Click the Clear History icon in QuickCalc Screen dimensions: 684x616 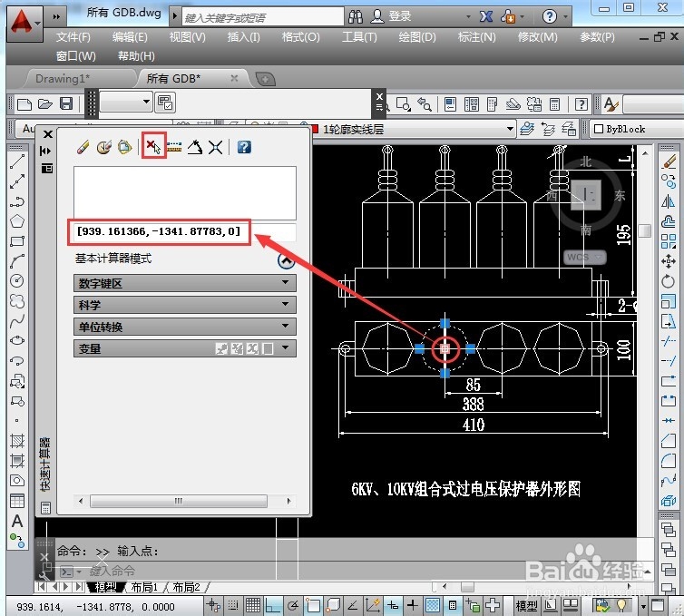pos(103,148)
